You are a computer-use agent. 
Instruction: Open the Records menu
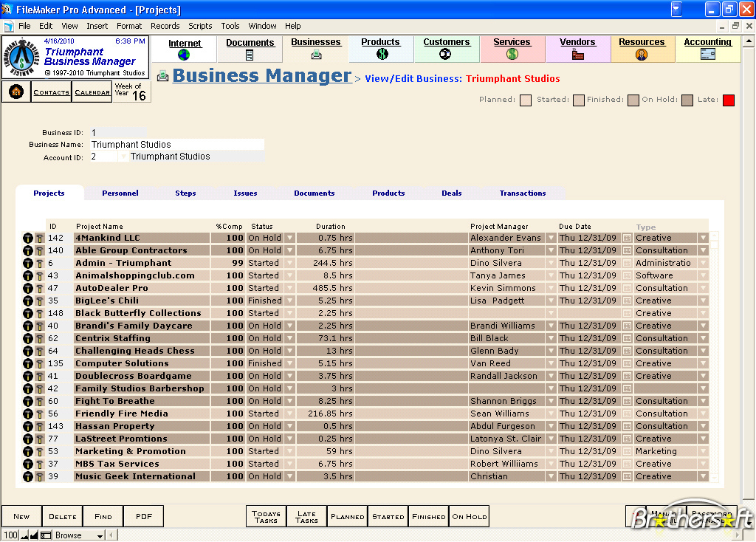[x=165, y=25]
